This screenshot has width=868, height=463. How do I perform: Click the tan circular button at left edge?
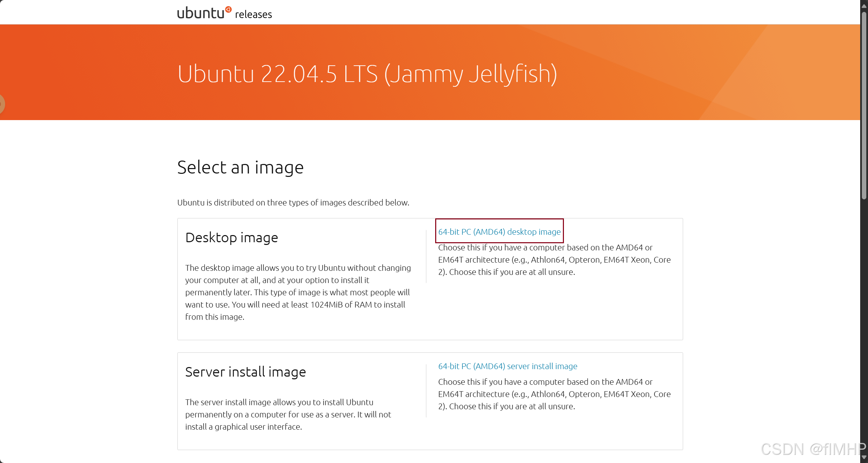pyautogui.click(x=2, y=104)
